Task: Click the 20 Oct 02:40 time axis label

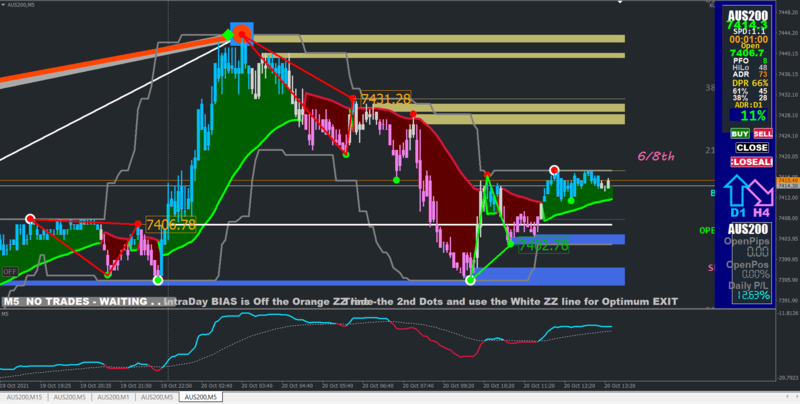Action: coord(215,386)
